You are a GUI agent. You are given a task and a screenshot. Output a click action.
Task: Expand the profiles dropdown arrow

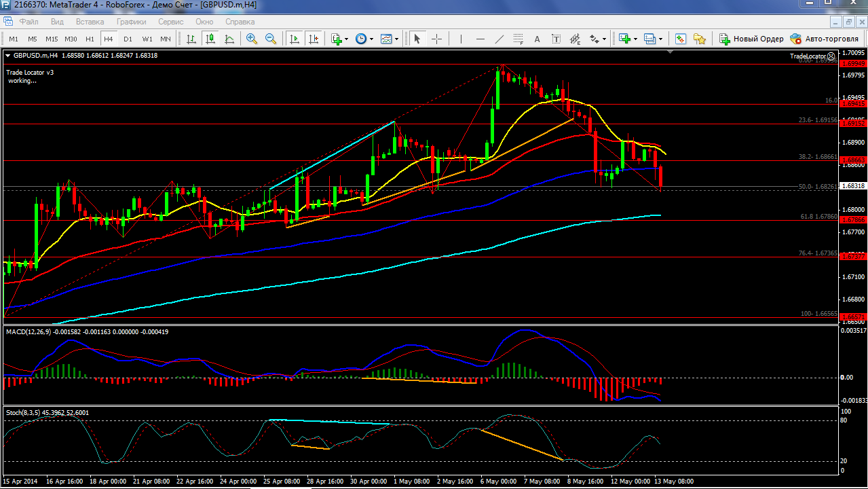661,39
